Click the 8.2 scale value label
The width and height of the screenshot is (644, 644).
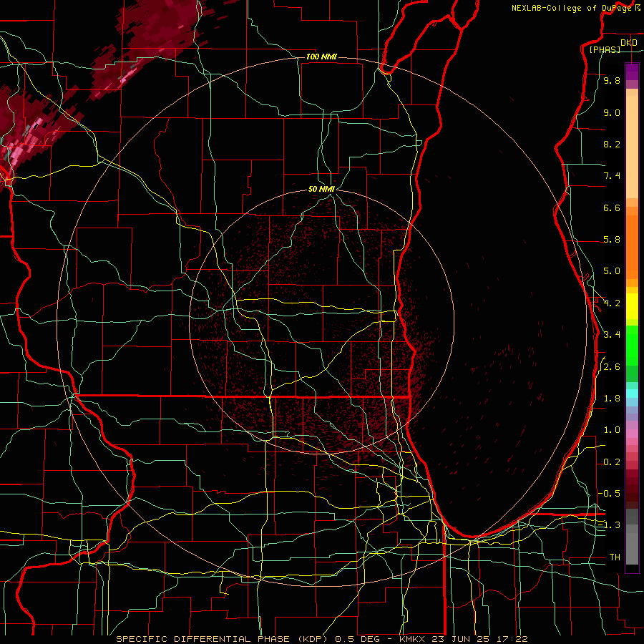(x=612, y=144)
